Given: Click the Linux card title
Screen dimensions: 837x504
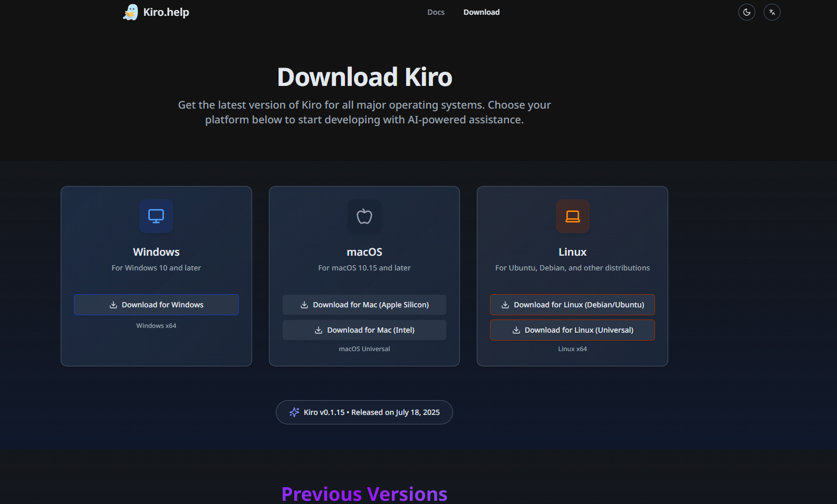Looking at the screenshot, I should (573, 252).
